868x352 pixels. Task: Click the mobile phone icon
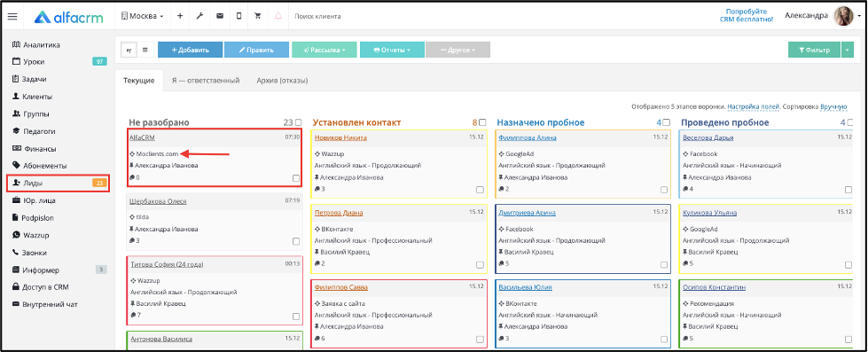[239, 16]
